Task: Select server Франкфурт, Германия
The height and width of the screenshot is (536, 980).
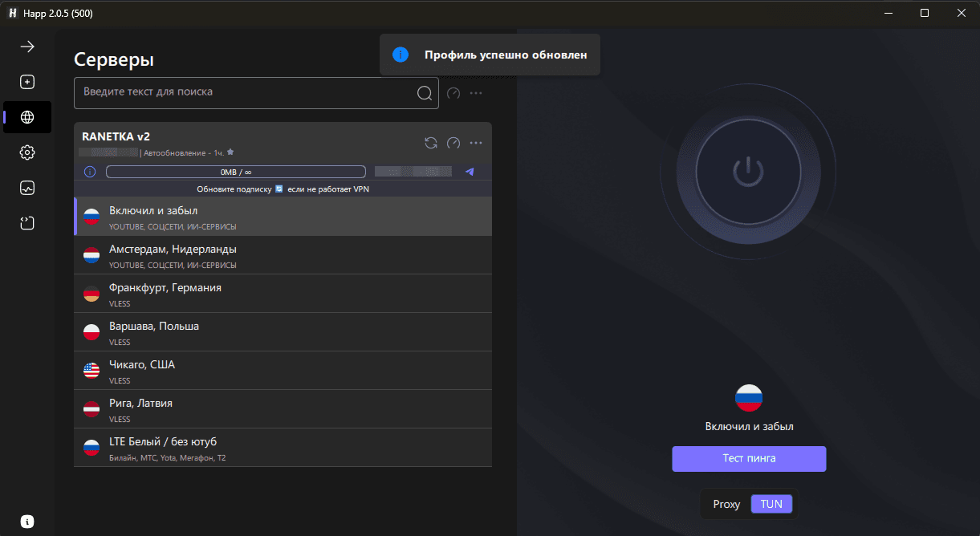Action: click(x=283, y=294)
